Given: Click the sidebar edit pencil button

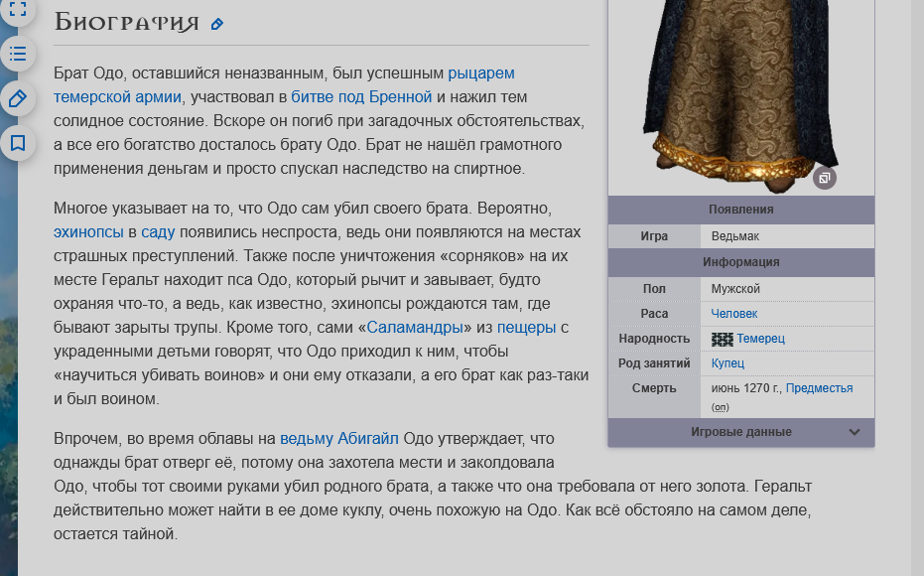Looking at the screenshot, I should point(18,98).
